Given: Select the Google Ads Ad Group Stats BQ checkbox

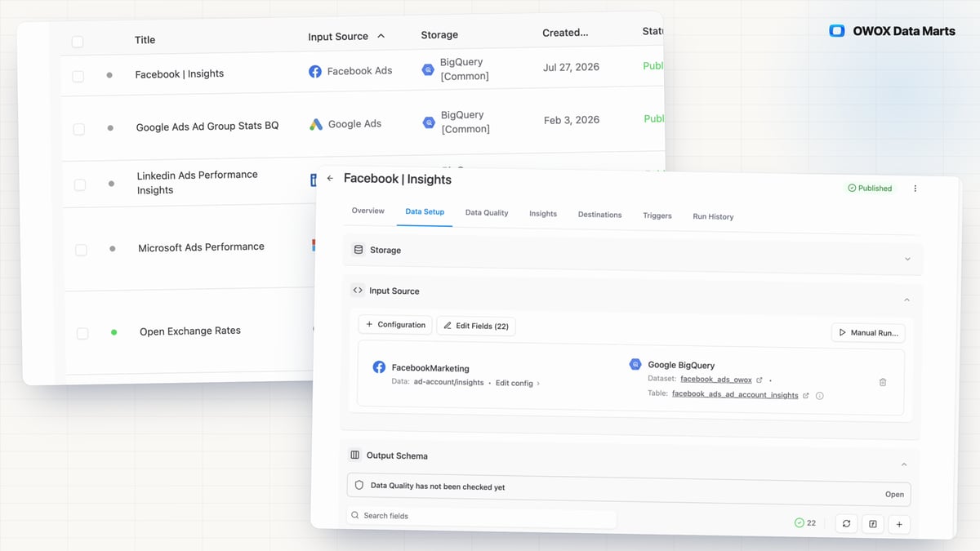Looking at the screenshot, I should (x=78, y=129).
